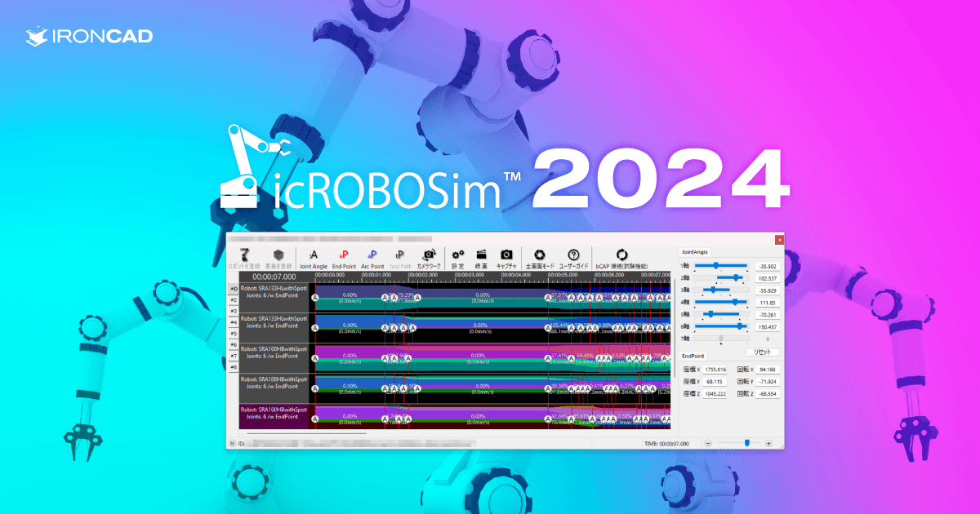The height and width of the screenshot is (514, 980).
Task: Collapse the #0 track row
Action: pyautogui.click(x=233, y=286)
